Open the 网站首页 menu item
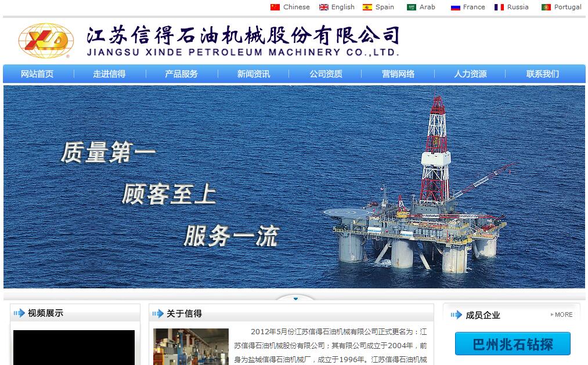Screen dimensions: 588x365 (37, 74)
